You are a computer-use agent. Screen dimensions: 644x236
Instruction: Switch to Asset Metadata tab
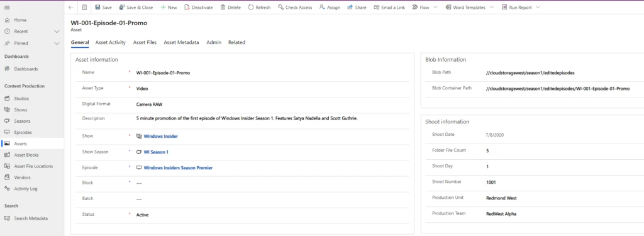[x=181, y=42]
